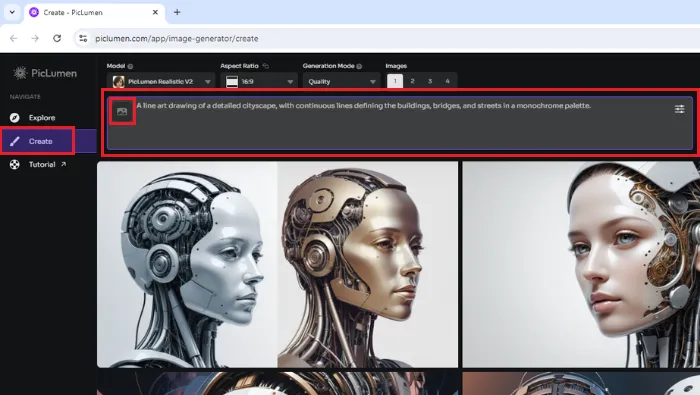Go to Create in the sidebar
Screen dimensions: 700x395
(48, 141)
